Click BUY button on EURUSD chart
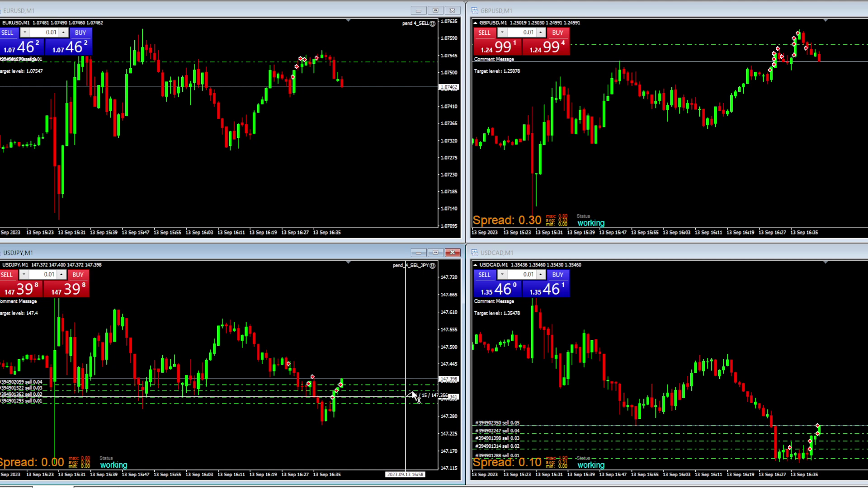 [x=80, y=33]
